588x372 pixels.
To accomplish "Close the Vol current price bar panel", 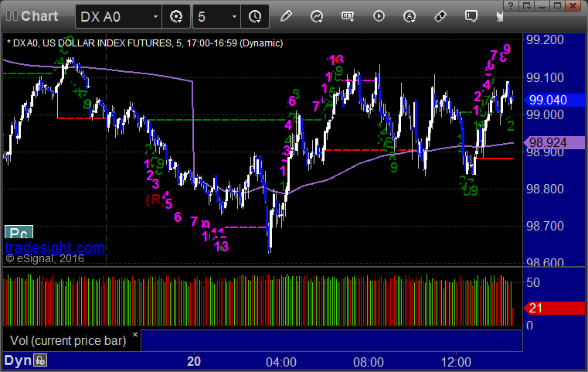I will tap(135, 334).
